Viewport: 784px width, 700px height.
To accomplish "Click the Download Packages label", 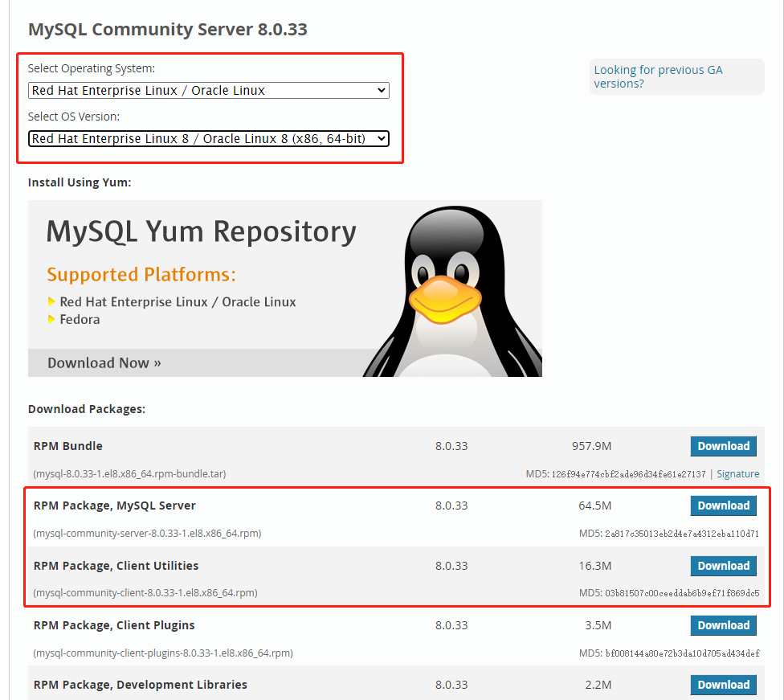I will tap(87, 409).
